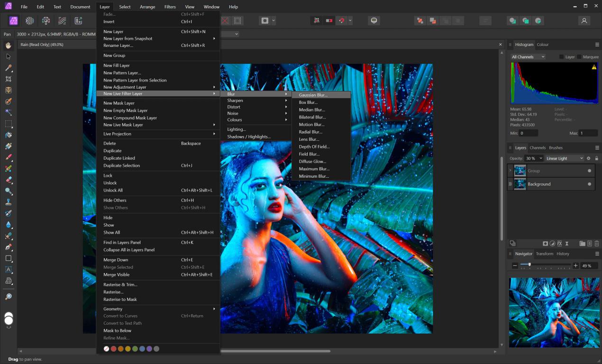The width and height of the screenshot is (602, 364).
Task: Toggle visibility of the Background layer
Action: point(590,184)
